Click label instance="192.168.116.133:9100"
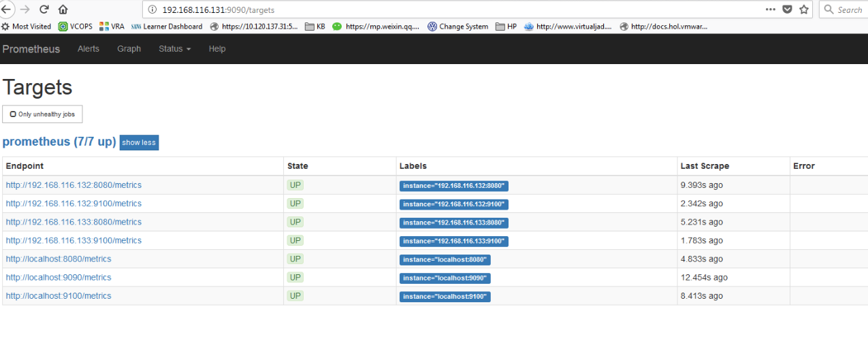 (454, 241)
